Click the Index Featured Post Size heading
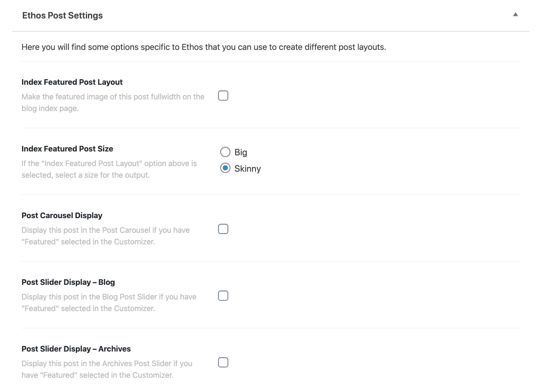This screenshot has width=545, height=392. 67,148
